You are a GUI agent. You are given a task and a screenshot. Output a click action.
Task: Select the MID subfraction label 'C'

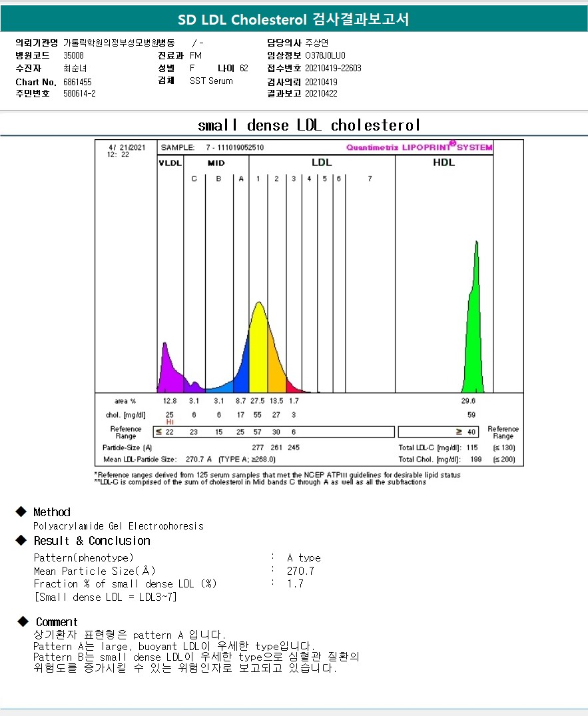tap(194, 179)
